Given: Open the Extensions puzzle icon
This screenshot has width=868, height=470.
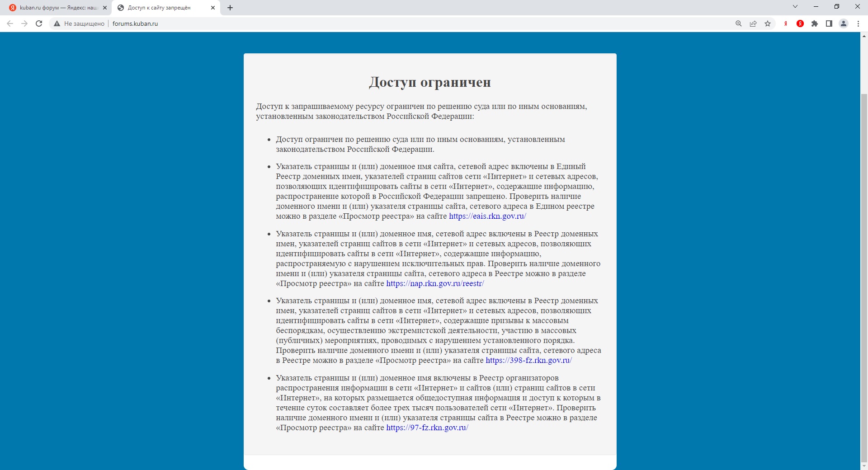Looking at the screenshot, I should [x=815, y=23].
